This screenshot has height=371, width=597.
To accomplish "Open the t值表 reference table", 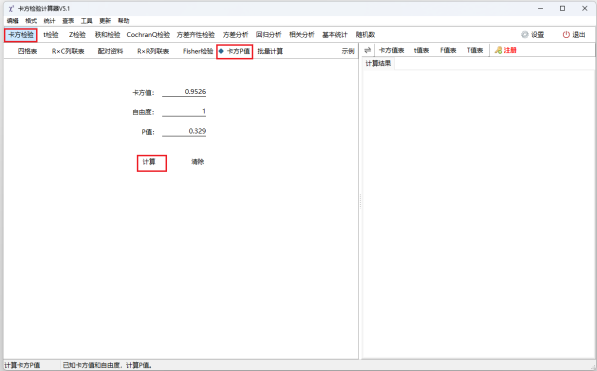I will pyautogui.click(x=421, y=50).
